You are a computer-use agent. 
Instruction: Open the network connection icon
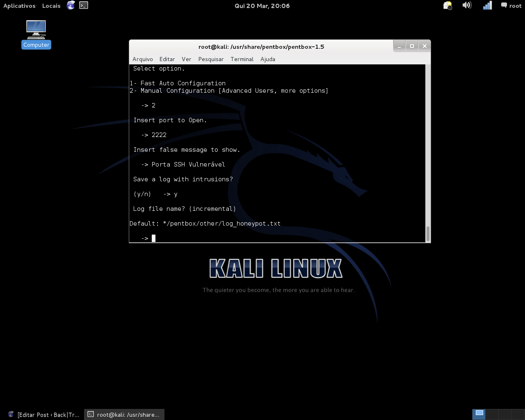pos(487,5)
